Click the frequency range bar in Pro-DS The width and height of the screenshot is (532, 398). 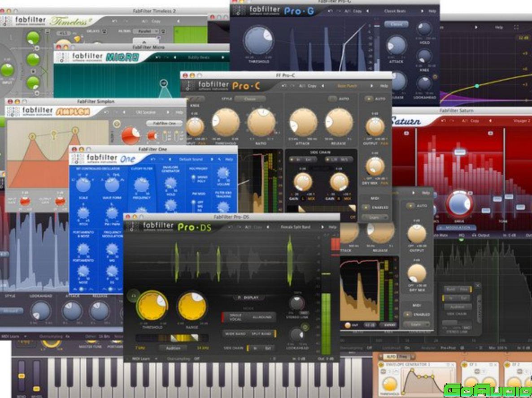[172, 338]
